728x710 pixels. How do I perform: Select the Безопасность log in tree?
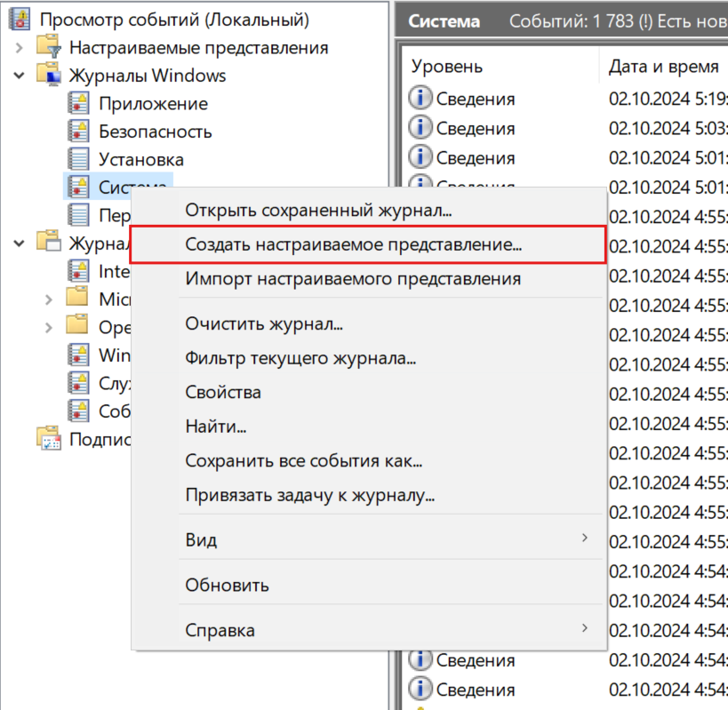(x=155, y=132)
